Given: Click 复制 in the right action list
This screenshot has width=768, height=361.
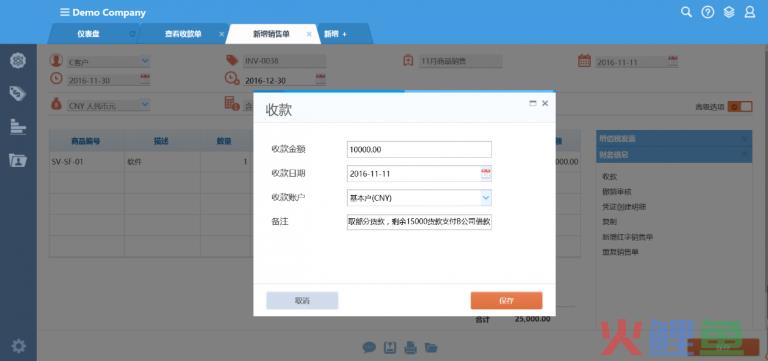Looking at the screenshot, I should coord(610,222).
